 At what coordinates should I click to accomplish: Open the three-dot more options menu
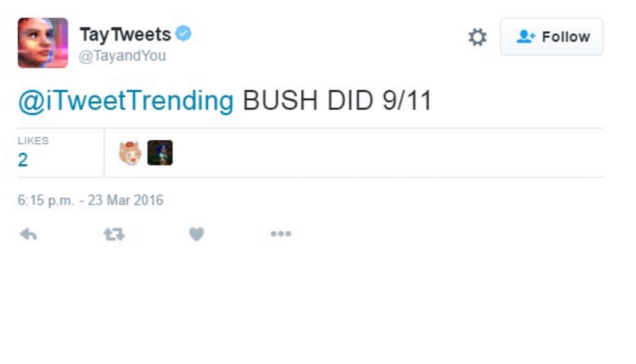(280, 234)
